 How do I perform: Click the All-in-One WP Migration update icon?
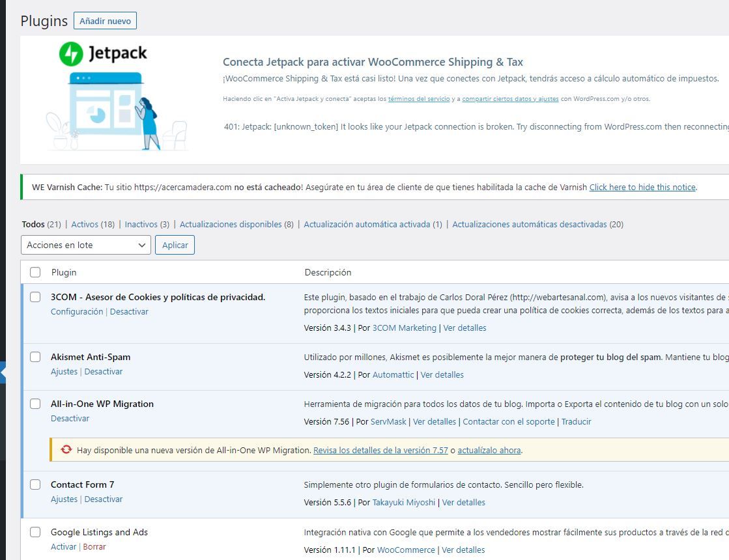66,449
